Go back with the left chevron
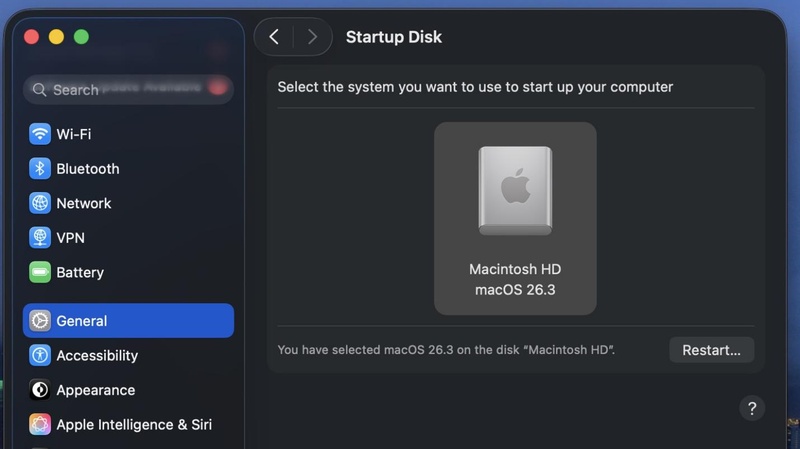The image size is (800, 449). coord(274,37)
